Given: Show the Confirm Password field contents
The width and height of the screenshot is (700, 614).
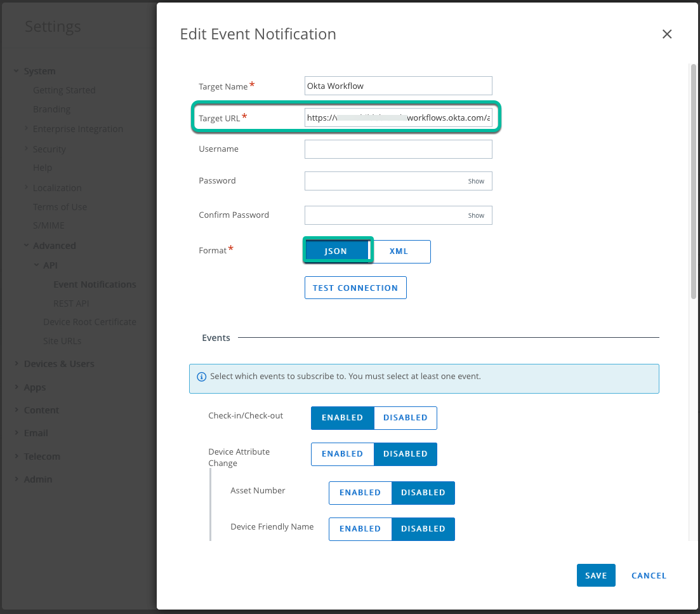Looking at the screenshot, I should (x=476, y=215).
